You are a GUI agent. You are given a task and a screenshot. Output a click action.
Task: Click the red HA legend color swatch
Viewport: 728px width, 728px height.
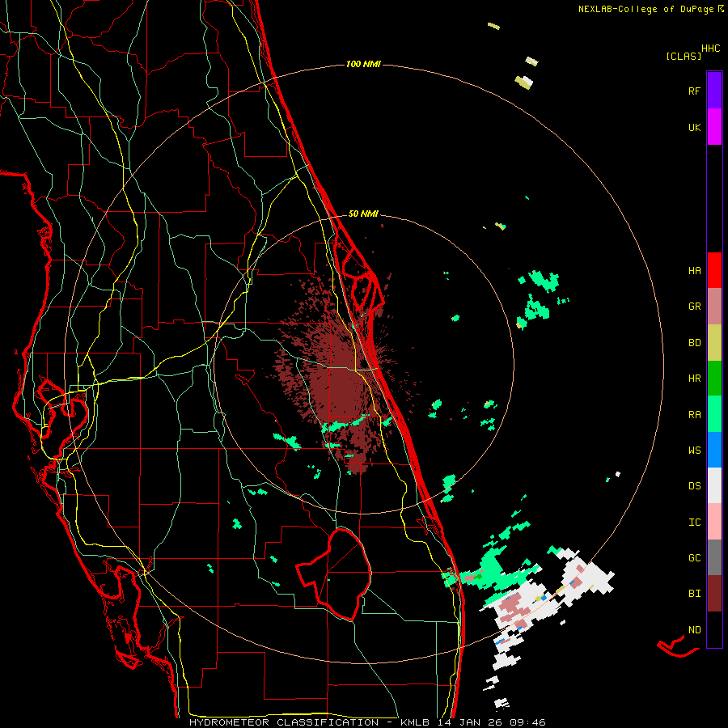(714, 270)
